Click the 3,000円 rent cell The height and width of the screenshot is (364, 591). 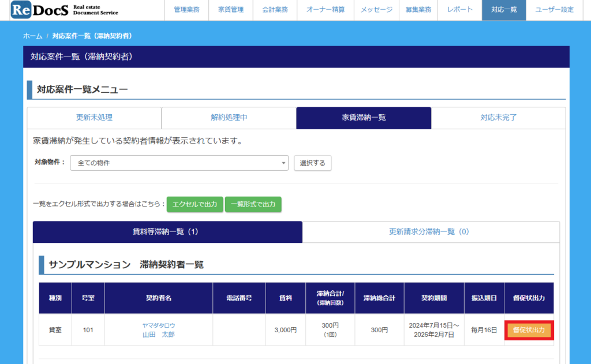tap(285, 330)
